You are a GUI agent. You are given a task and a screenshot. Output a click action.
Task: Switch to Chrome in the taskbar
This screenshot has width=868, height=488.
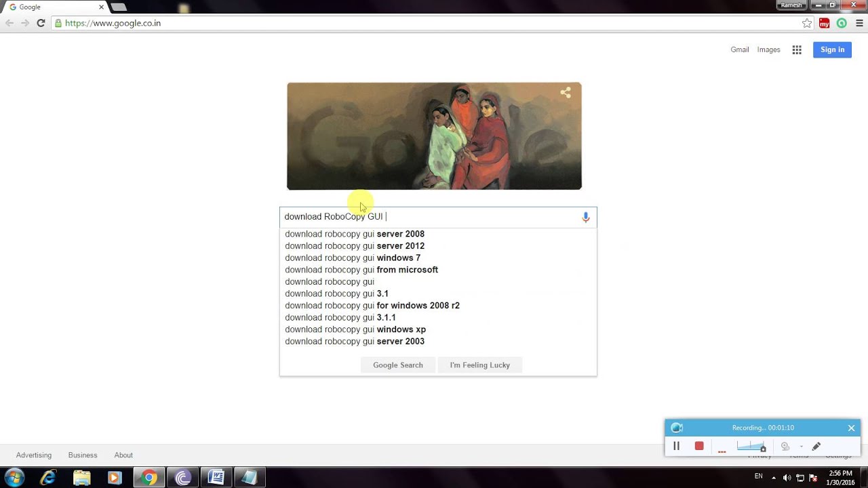pyautogui.click(x=149, y=478)
